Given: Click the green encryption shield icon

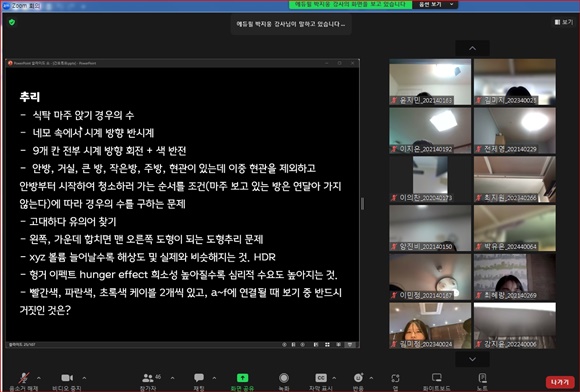Looking at the screenshot, I should pyautogui.click(x=12, y=22).
